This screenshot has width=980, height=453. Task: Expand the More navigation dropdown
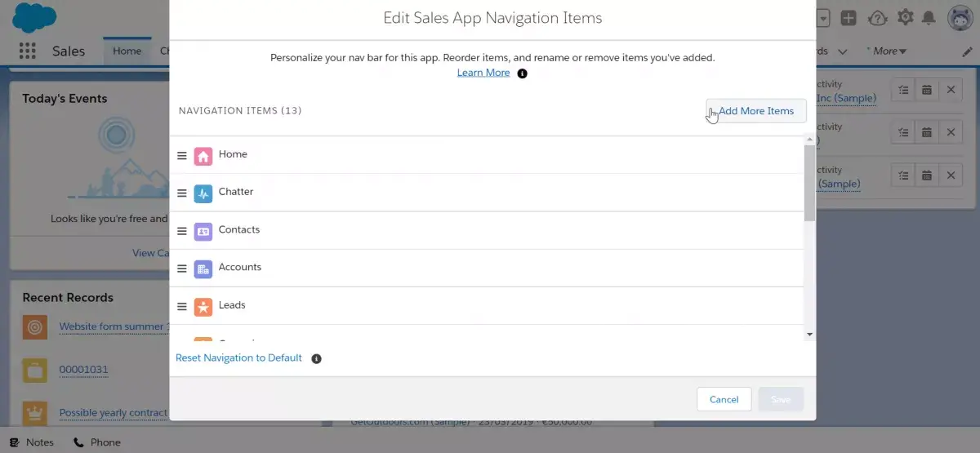pos(886,51)
